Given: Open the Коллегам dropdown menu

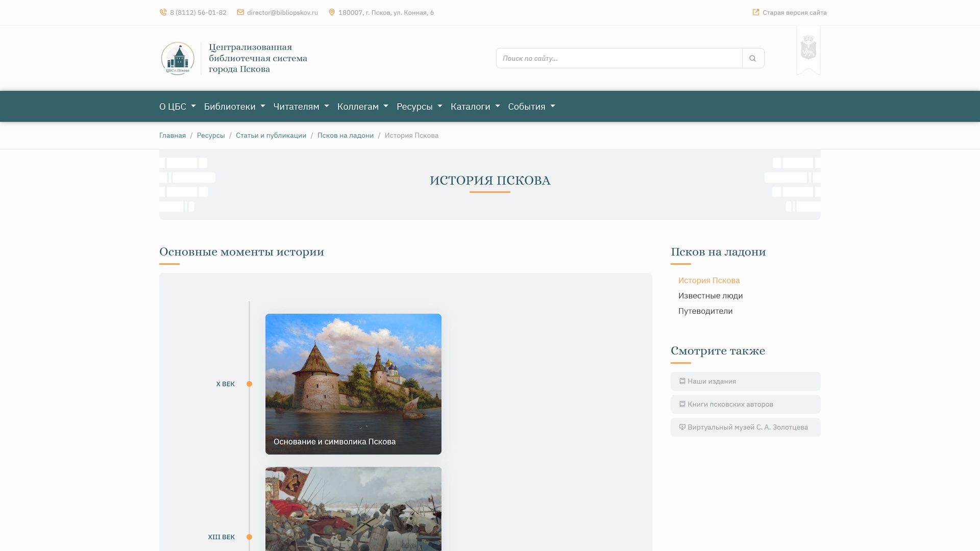Looking at the screenshot, I should click(363, 107).
